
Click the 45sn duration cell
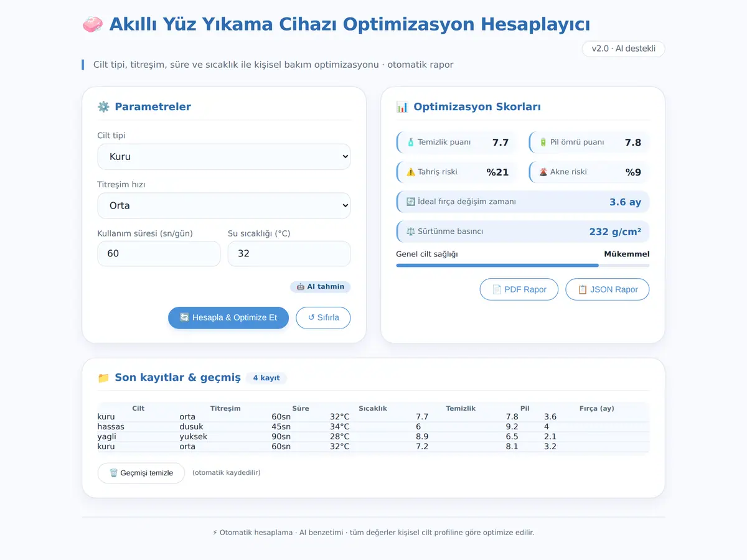[x=281, y=427]
